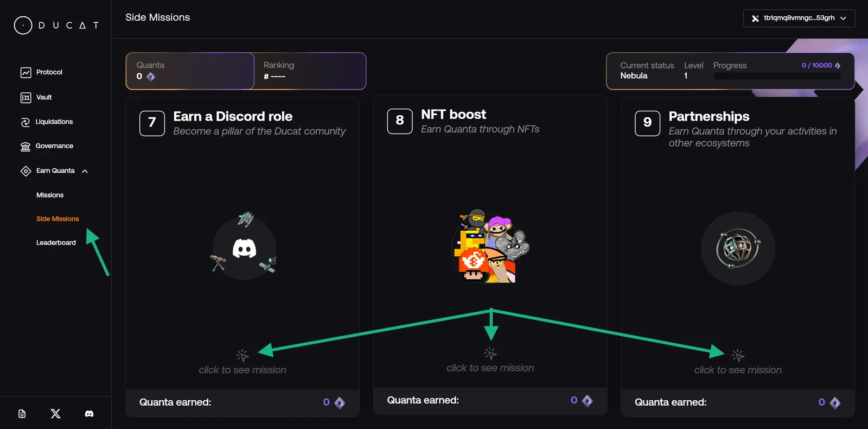Image resolution: width=868 pixels, height=429 pixels.
Task: Click the Governance building icon
Action: [x=25, y=147]
